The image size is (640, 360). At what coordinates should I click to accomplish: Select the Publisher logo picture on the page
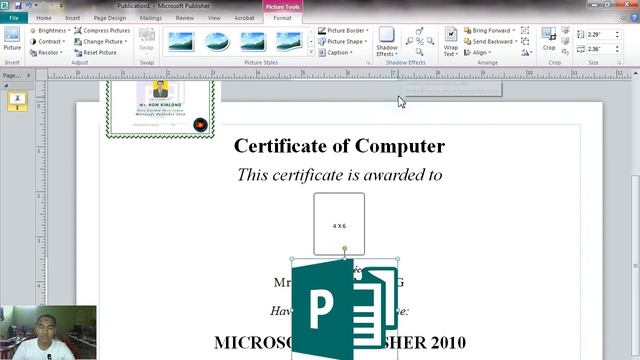point(344,309)
